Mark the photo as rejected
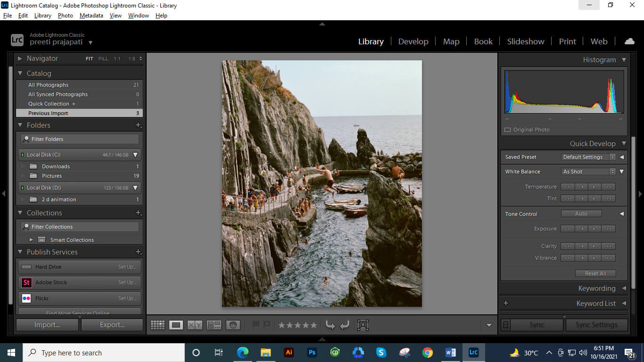 (x=266, y=325)
